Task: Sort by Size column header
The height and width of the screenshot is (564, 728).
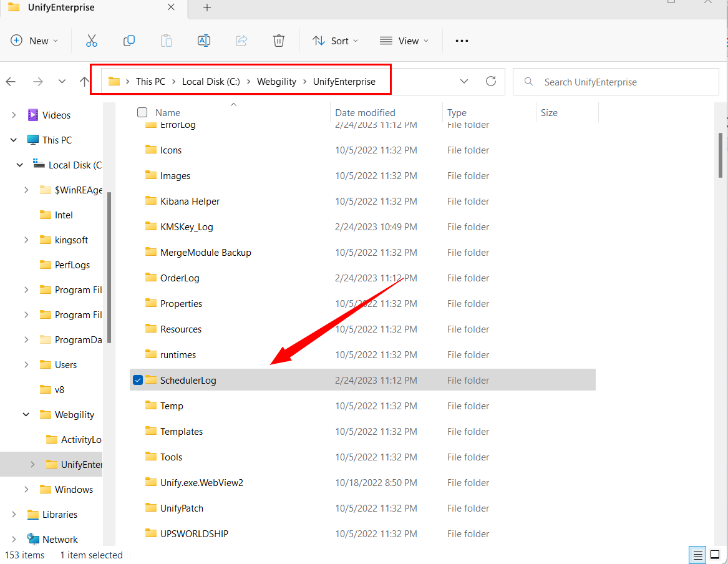Action: (549, 113)
